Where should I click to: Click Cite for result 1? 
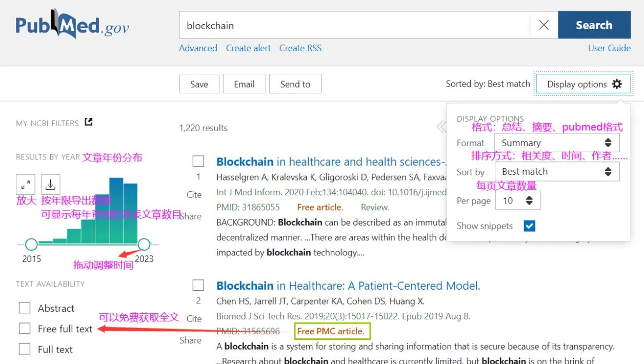tap(194, 195)
